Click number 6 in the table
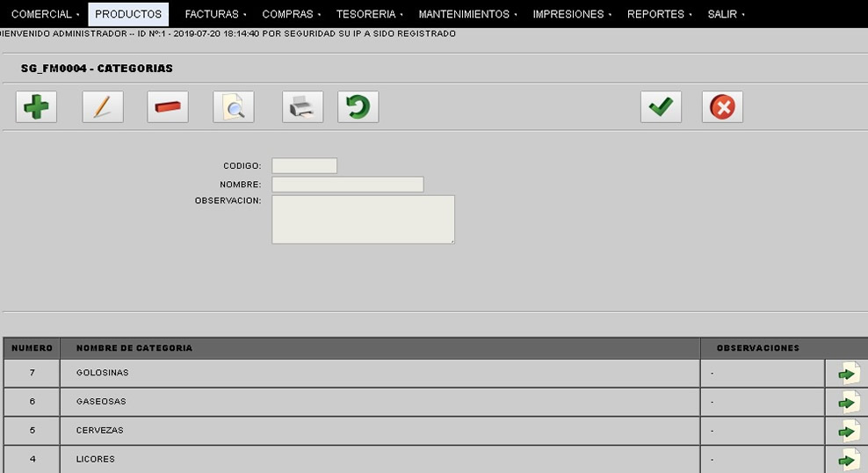868x473 pixels. point(33,402)
